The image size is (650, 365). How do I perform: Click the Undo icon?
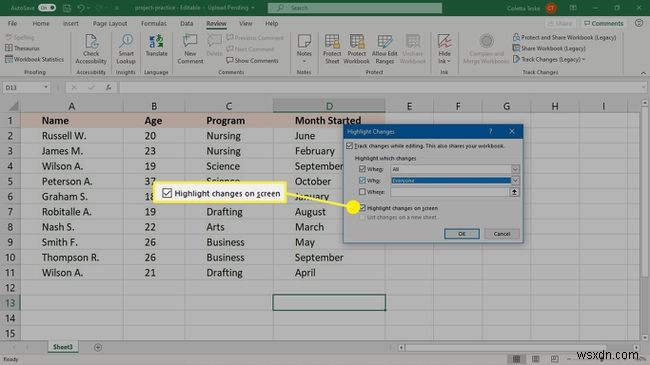(x=81, y=8)
